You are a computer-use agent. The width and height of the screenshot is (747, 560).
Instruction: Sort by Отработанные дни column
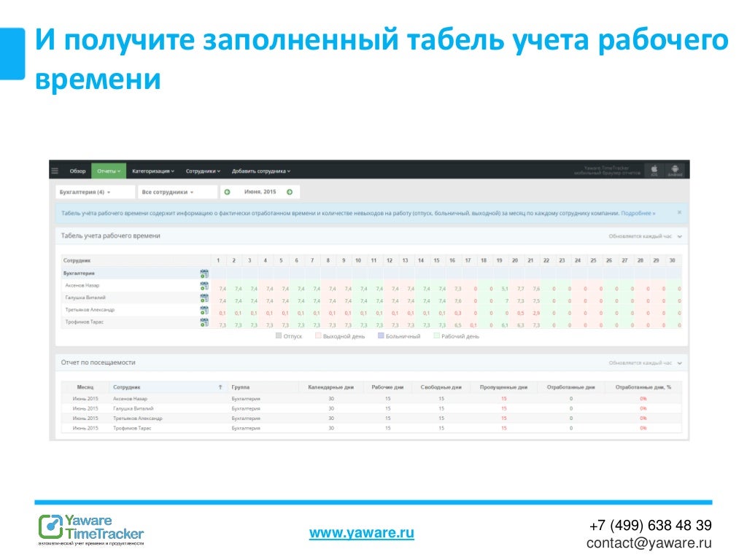coord(570,387)
